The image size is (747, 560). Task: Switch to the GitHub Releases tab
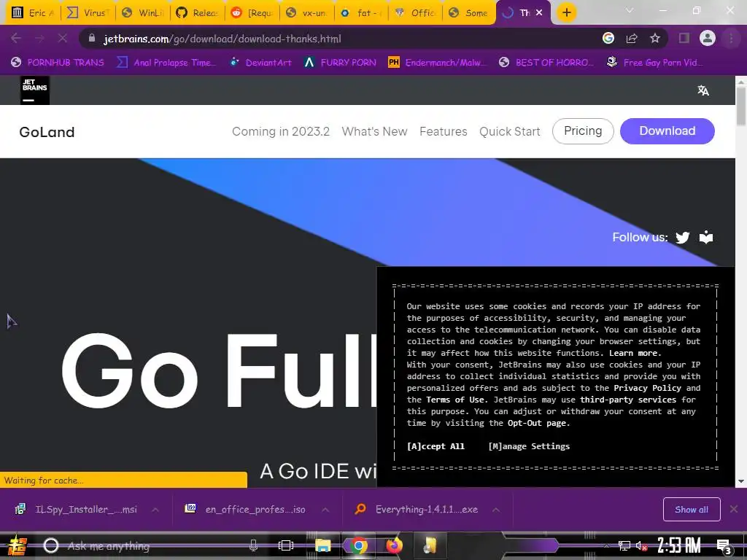point(197,13)
